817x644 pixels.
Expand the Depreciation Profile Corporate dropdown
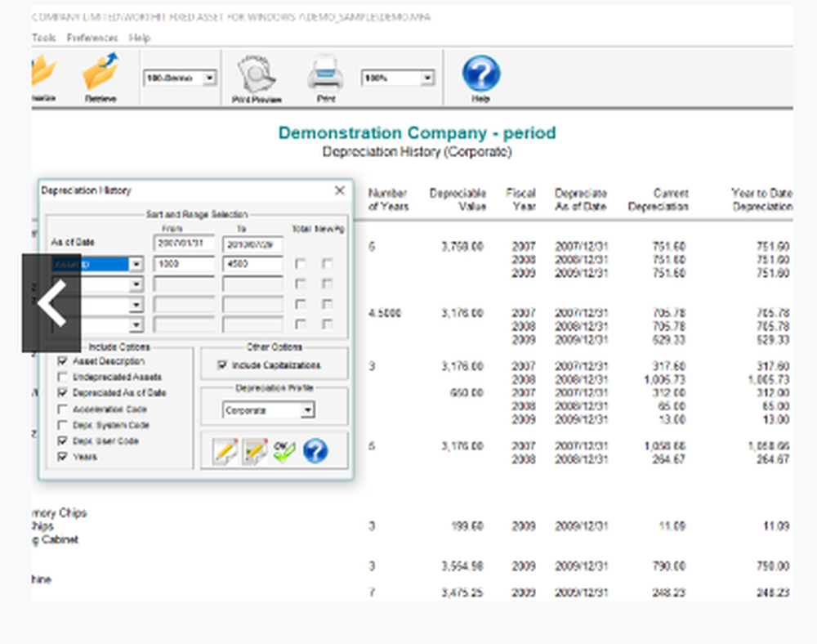coord(306,410)
